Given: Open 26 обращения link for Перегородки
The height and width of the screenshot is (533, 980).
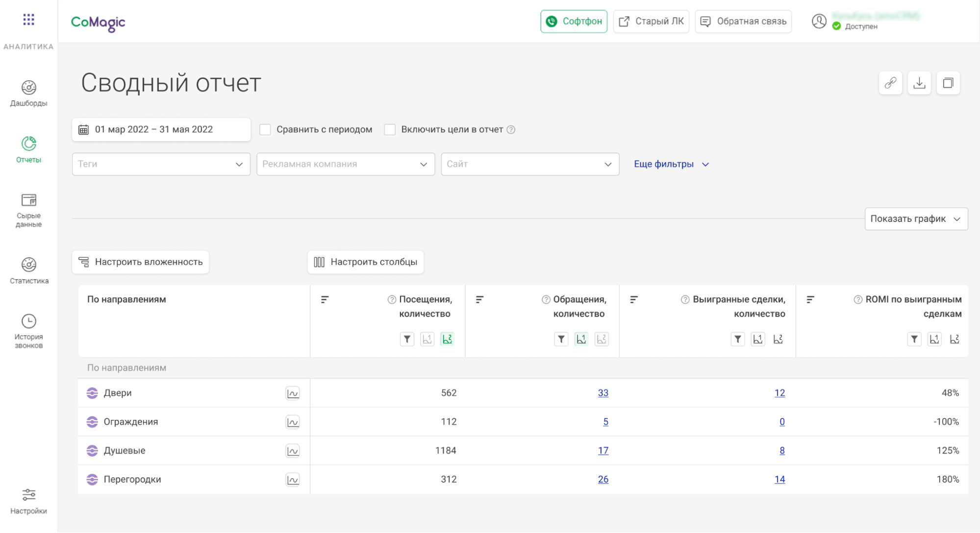Looking at the screenshot, I should [603, 480].
